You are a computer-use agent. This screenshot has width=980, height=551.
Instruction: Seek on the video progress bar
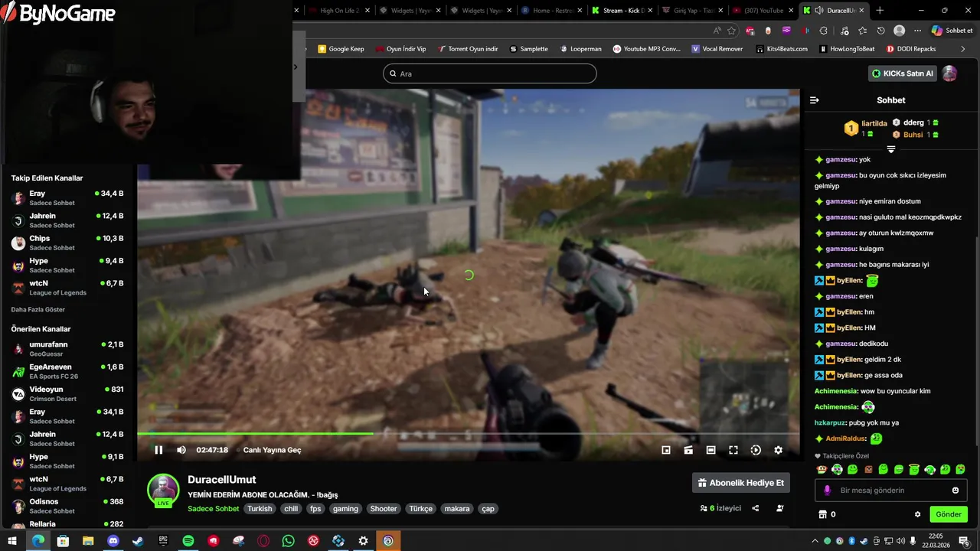click(469, 434)
